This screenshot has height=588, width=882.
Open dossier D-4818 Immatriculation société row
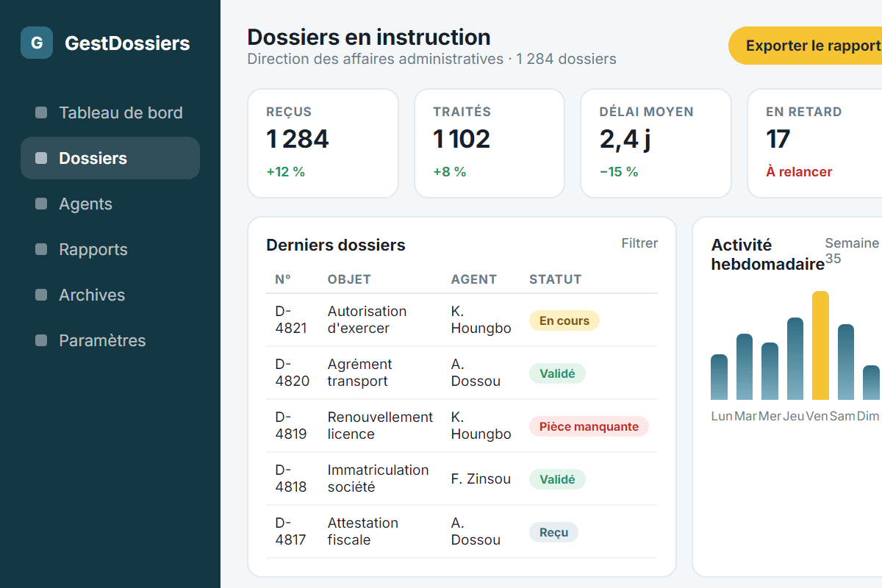pos(462,478)
